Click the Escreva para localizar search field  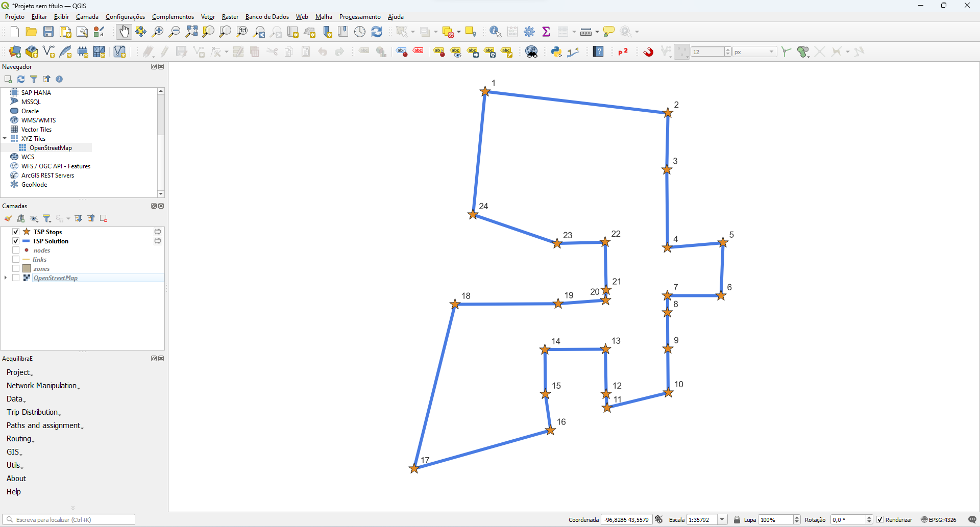tap(69, 519)
